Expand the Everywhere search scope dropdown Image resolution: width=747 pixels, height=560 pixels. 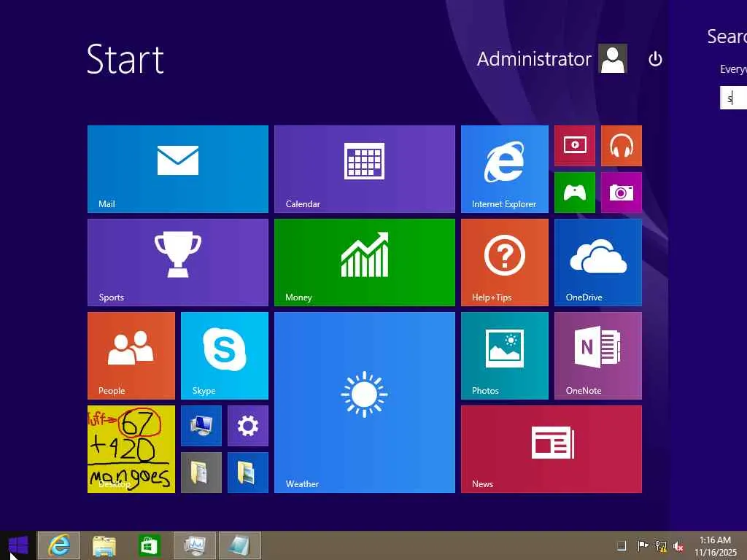click(733, 69)
